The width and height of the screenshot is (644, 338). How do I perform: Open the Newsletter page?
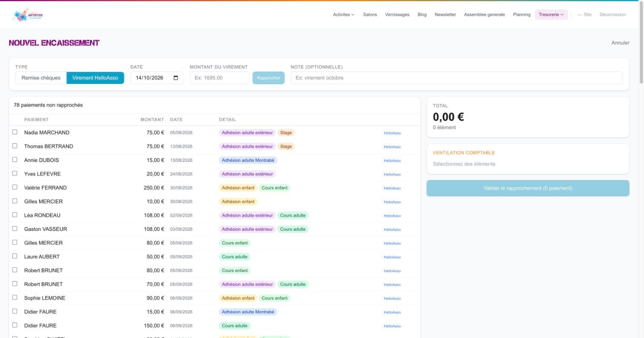445,14
